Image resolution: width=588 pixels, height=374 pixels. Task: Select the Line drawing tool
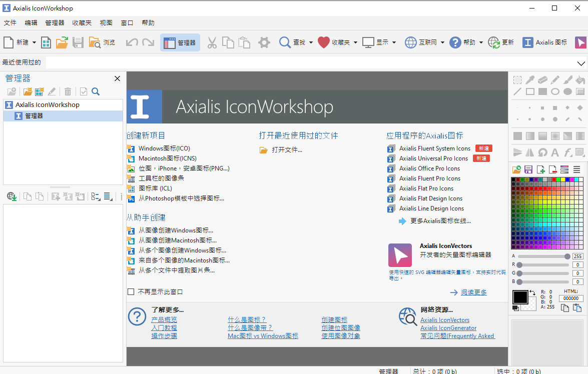point(517,91)
